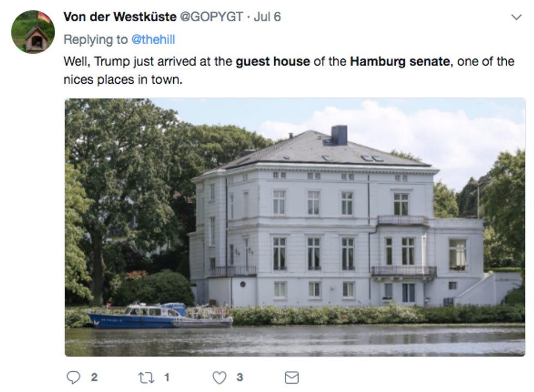Click the tweet text about Trump arriving

[x=289, y=70]
